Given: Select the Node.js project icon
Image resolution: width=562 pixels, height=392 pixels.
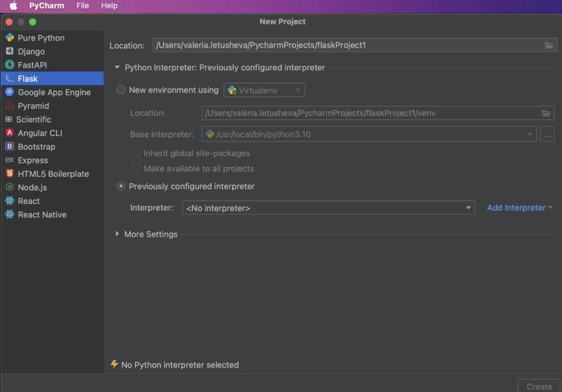Looking at the screenshot, I should (x=9, y=187).
